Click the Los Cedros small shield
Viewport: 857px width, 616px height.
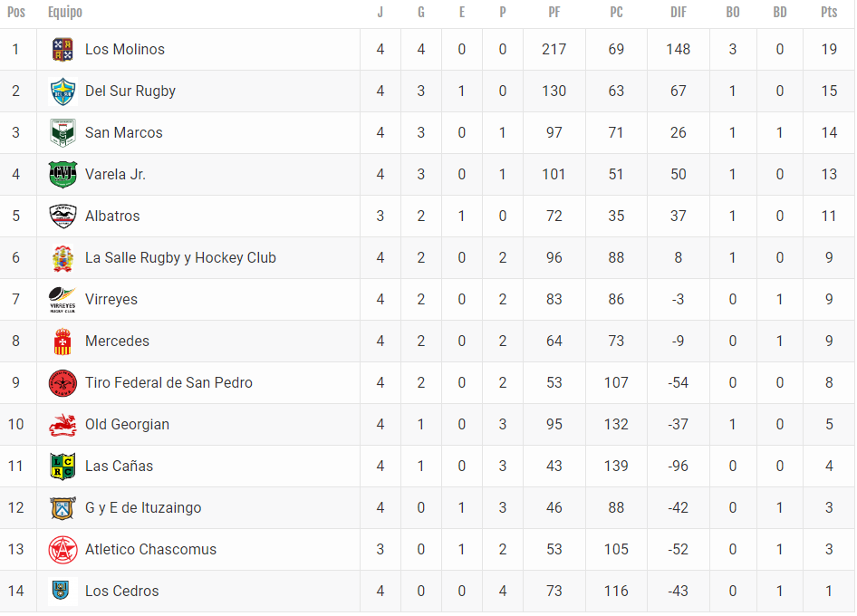click(61, 590)
